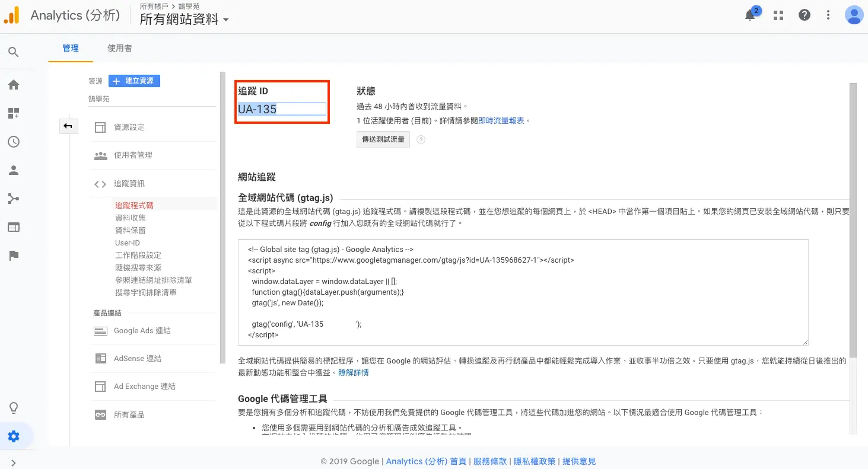Open notifications bell with badge 2
This screenshot has width=868, height=469.
751,14
